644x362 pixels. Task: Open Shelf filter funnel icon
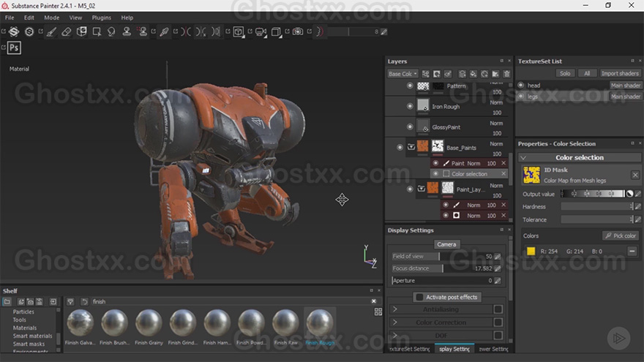click(x=70, y=301)
